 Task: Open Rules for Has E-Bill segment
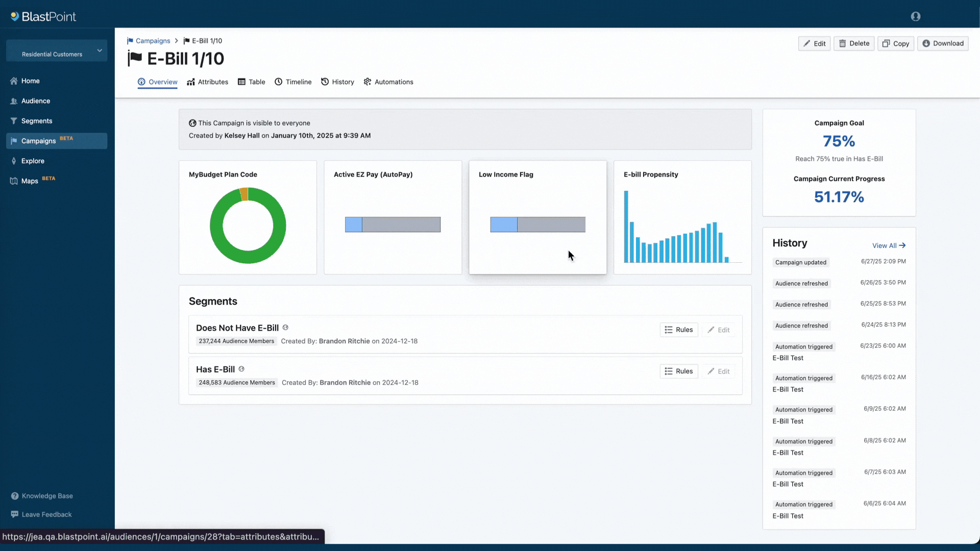[x=678, y=371]
